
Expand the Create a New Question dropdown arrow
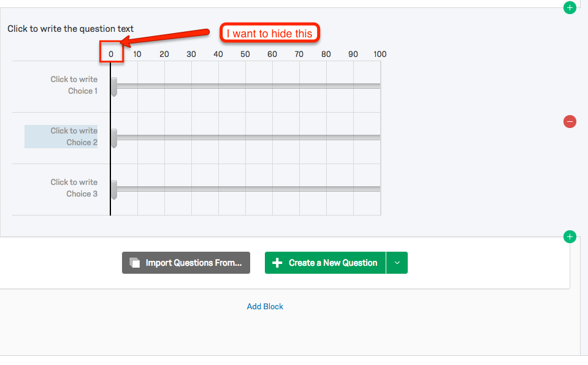(x=397, y=263)
